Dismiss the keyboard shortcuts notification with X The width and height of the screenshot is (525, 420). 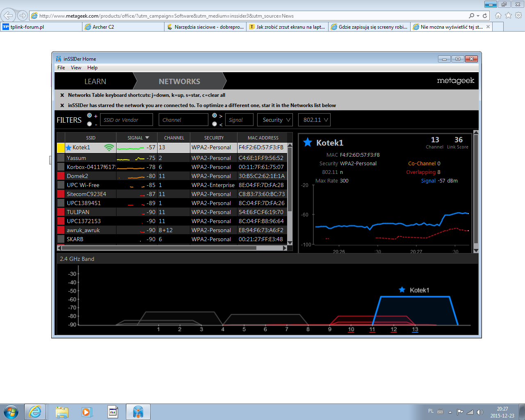(x=62, y=95)
